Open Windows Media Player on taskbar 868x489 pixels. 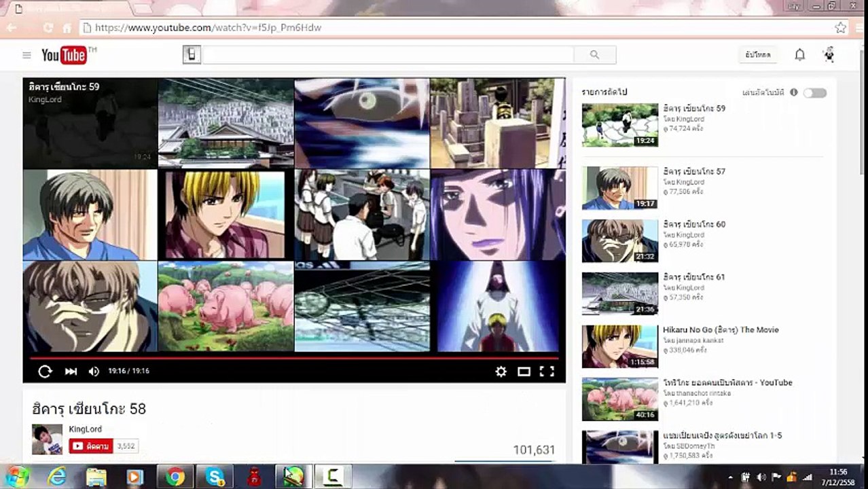point(134,477)
